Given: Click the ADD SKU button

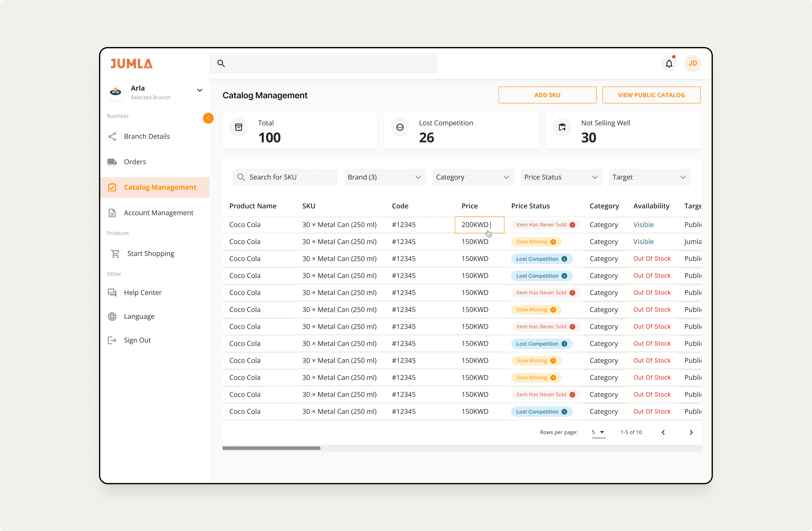Looking at the screenshot, I should tap(547, 95).
